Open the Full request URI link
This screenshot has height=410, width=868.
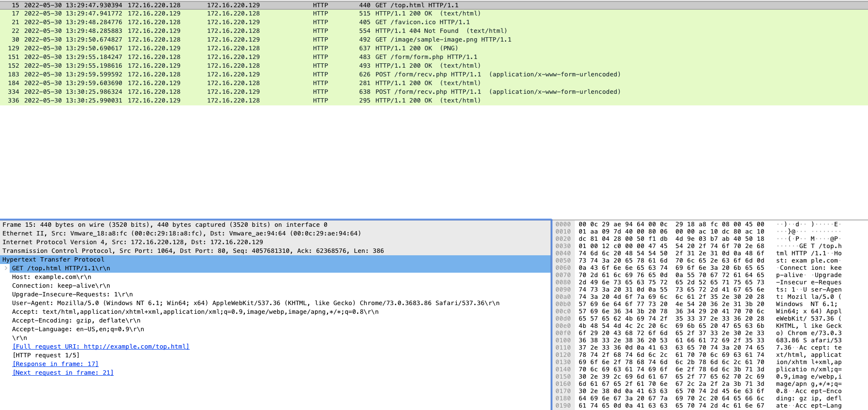tap(101, 347)
